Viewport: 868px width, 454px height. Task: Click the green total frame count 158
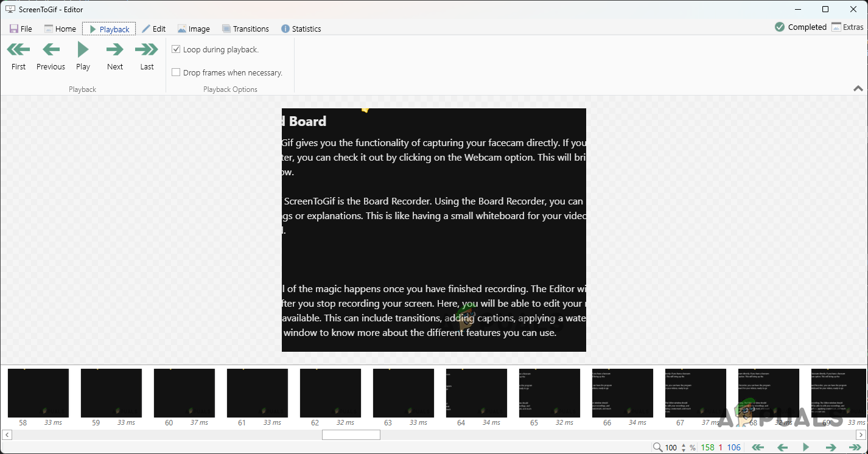(x=707, y=447)
